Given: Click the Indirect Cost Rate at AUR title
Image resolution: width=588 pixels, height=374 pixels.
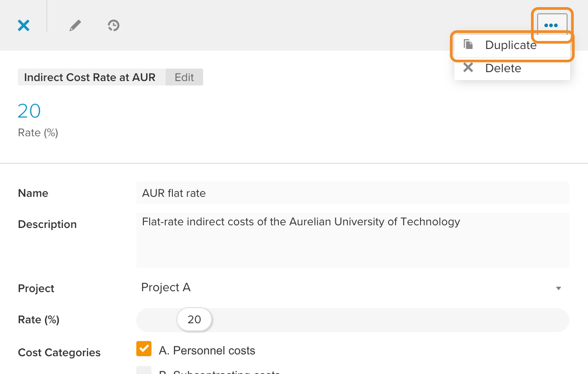Looking at the screenshot, I should (90, 77).
